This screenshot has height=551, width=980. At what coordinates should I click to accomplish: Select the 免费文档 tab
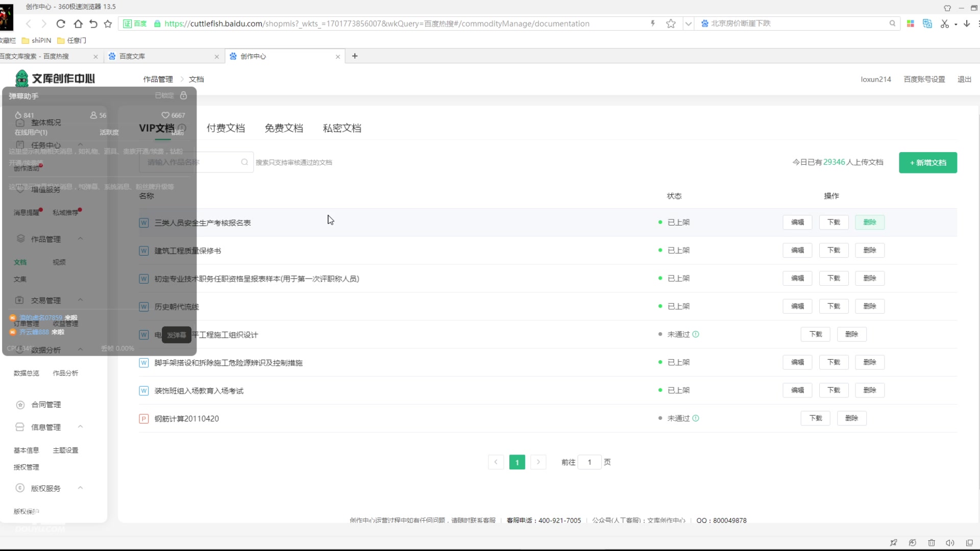[284, 128]
